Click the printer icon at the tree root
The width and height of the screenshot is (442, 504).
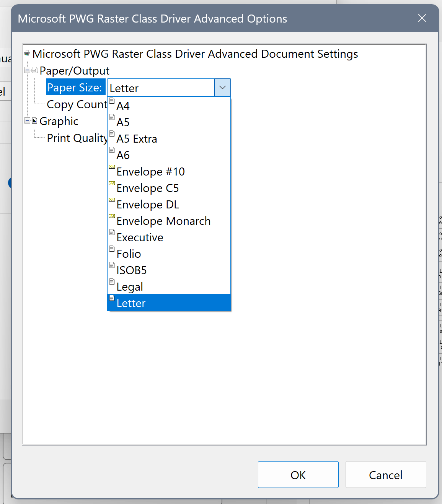(x=27, y=54)
